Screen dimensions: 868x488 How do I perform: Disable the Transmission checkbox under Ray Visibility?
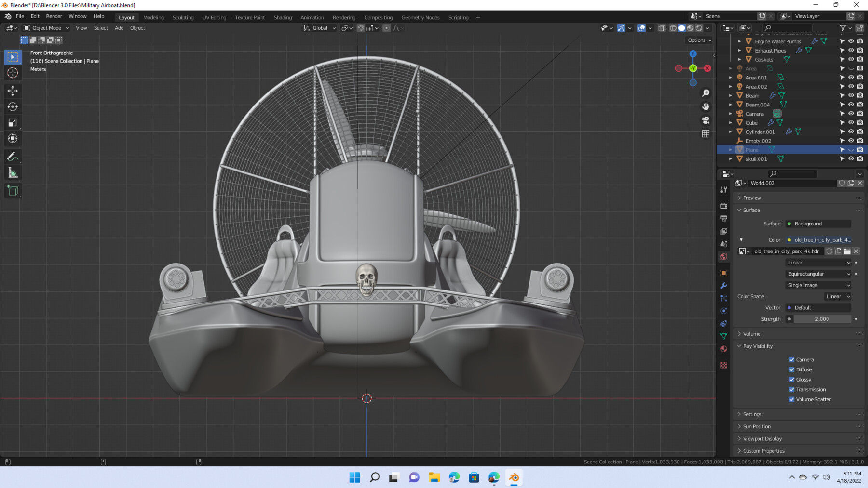pyautogui.click(x=791, y=389)
